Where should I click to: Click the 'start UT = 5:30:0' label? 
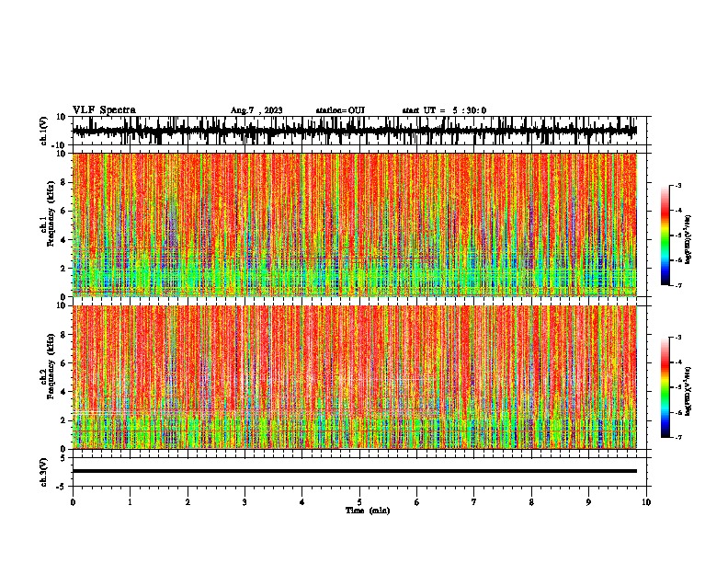(444, 110)
